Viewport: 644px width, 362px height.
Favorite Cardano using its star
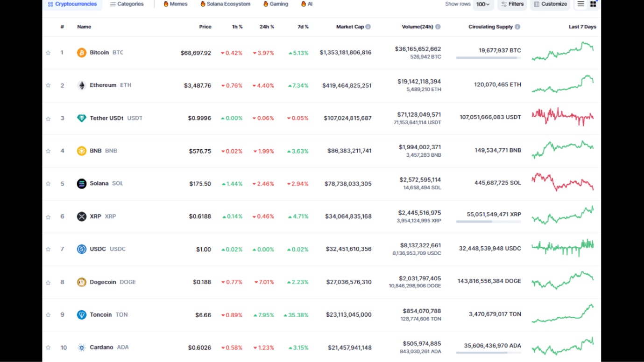point(48,348)
